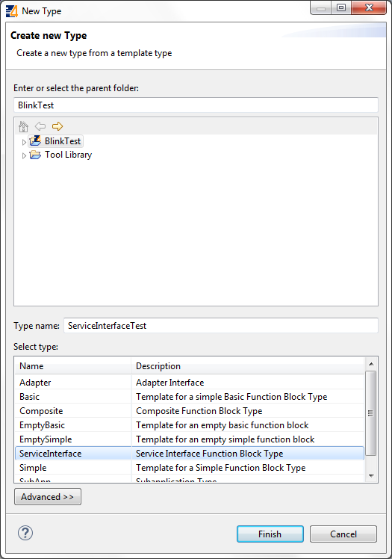392x559 pixels.
Task: Maximize the New Type dialog window
Action: tap(341, 7)
